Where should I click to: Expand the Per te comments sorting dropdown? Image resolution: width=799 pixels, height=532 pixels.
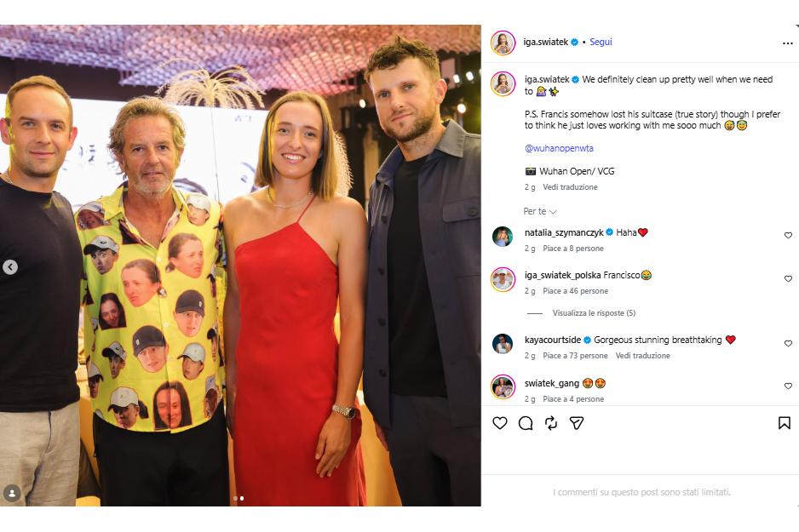540,211
